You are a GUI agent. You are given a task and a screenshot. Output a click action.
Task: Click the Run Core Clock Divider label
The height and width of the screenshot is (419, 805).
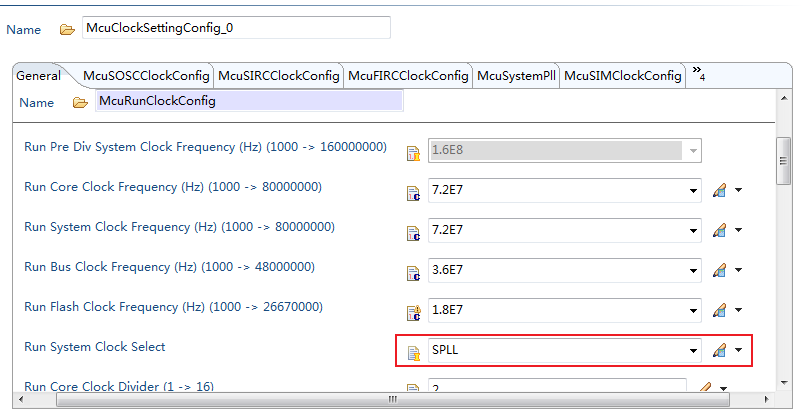click(x=119, y=386)
